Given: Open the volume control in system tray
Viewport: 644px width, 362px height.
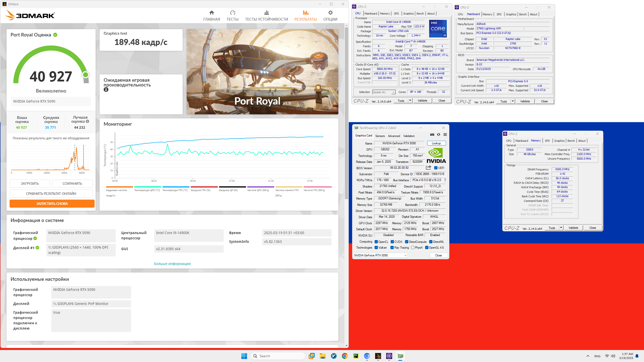Looking at the screenshot, I should 613,356.
